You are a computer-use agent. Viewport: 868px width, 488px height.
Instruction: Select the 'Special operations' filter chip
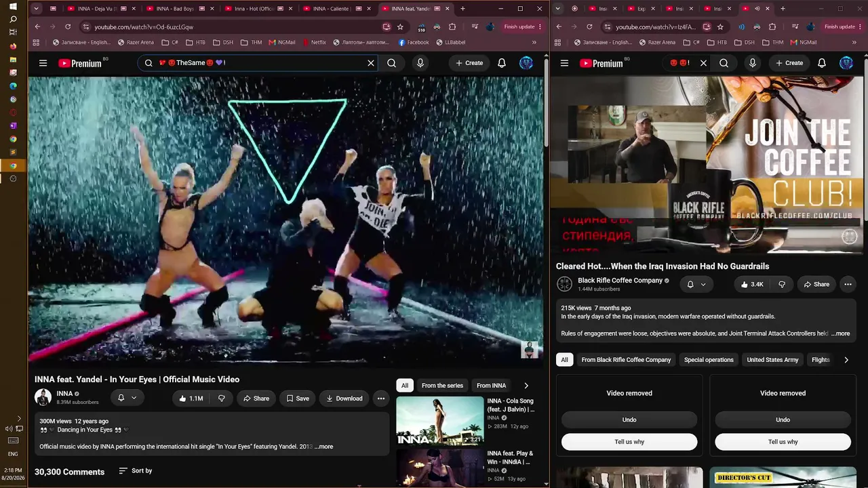[709, 360]
